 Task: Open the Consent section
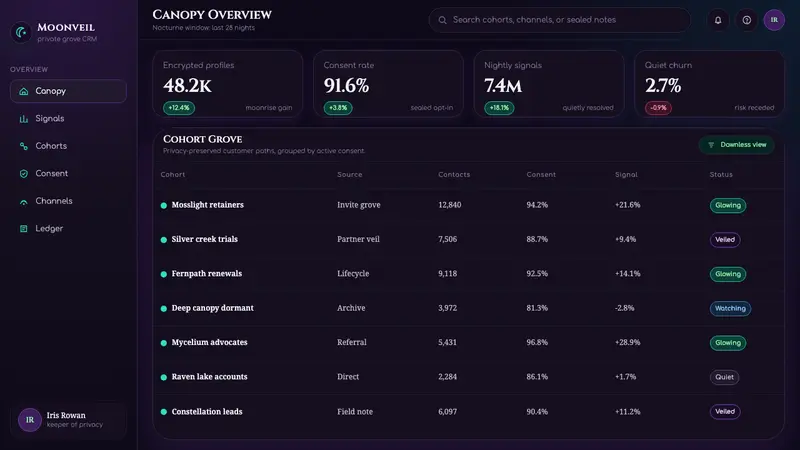68,173
